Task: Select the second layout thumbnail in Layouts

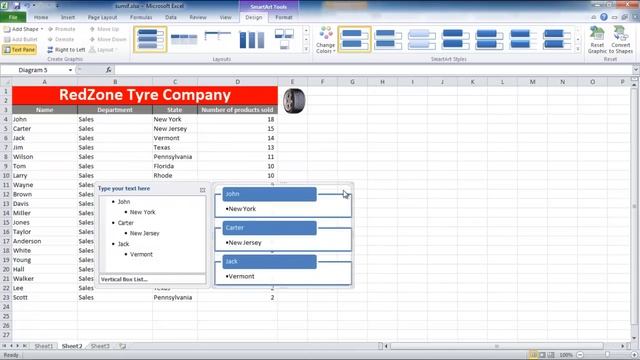Action: pos(184,40)
